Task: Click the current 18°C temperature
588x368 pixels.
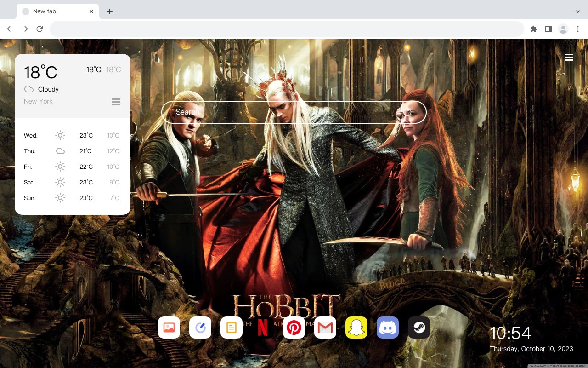Action: point(40,72)
